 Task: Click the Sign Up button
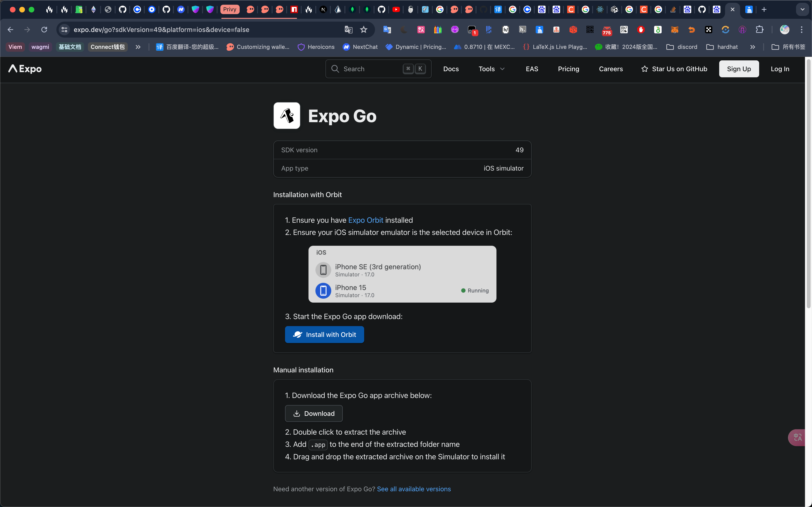[739, 69]
